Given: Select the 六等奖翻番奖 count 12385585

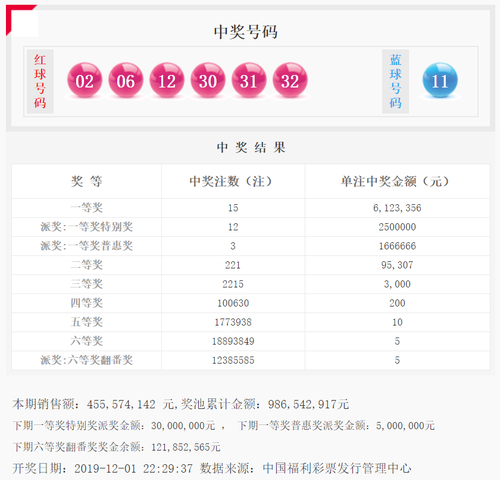Looking at the screenshot, I should [x=233, y=360].
